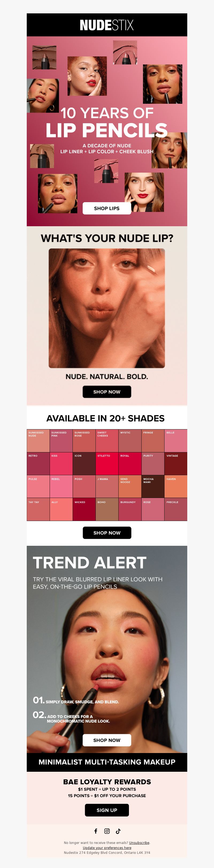Open the TikTok icon in footer
This screenshot has width=214, height=868.
coord(118,831)
